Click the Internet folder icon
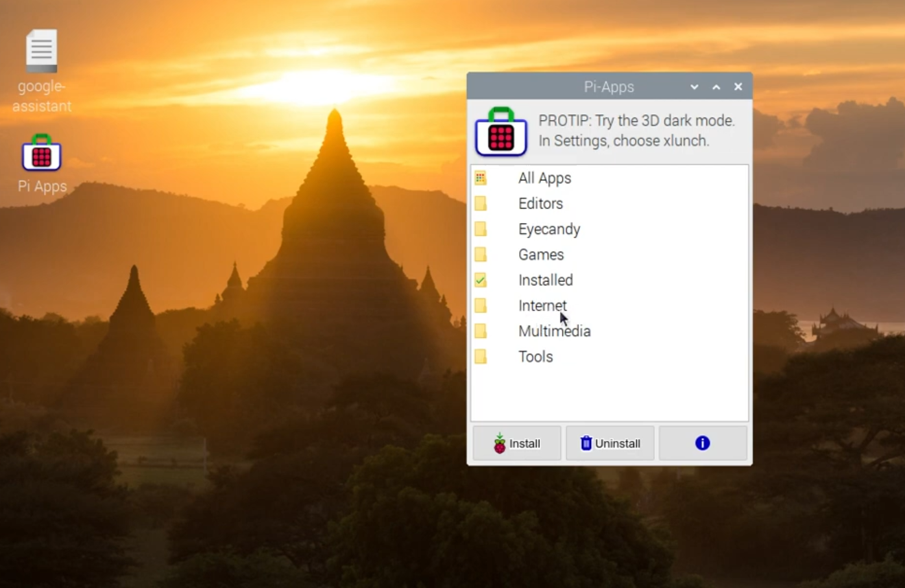 click(481, 305)
